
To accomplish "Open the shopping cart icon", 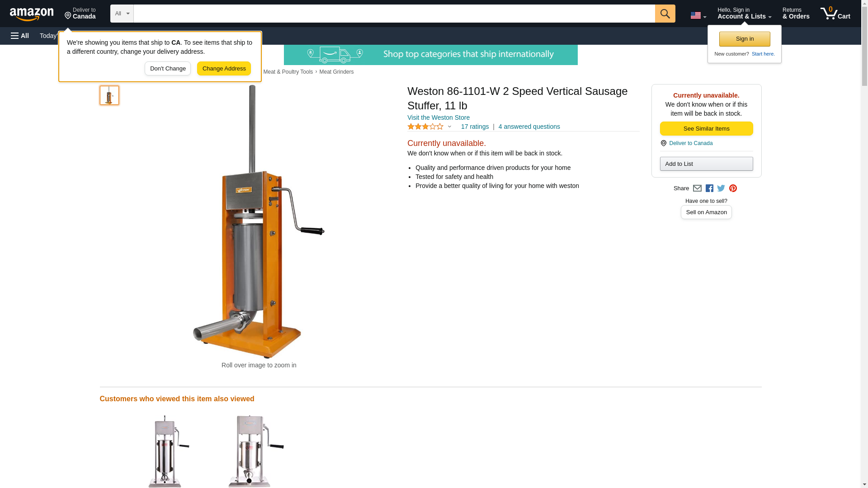I will pos(835,14).
